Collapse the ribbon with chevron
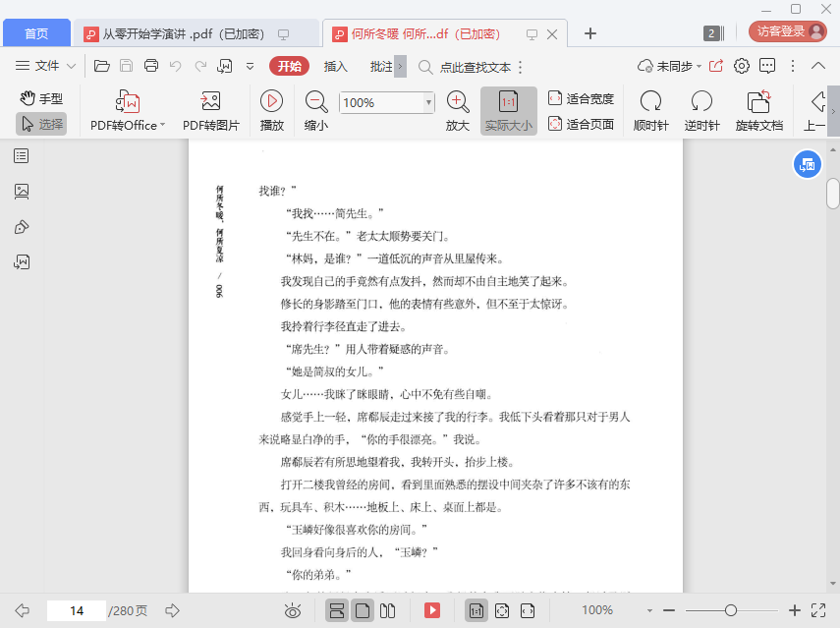Screen dimensions: 840x628 818,66
